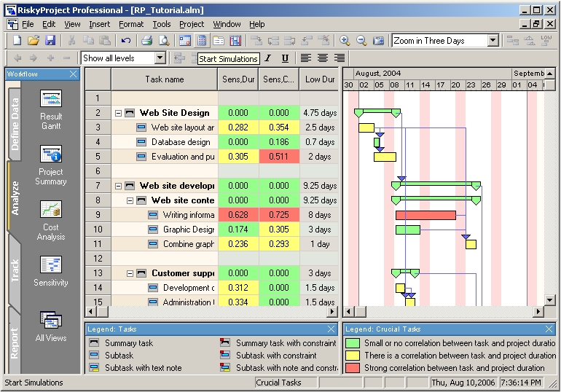The image size is (561, 392).
Task: Collapse the Web Site Design summary task
Action: pyautogui.click(x=118, y=114)
